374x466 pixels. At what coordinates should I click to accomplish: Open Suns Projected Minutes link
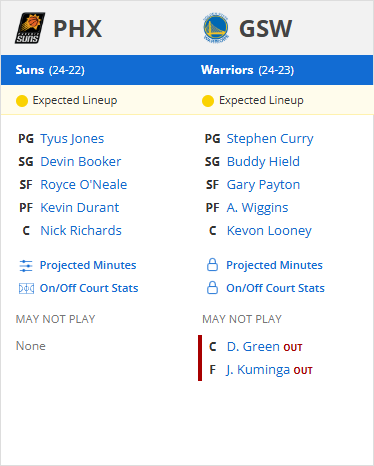88,265
